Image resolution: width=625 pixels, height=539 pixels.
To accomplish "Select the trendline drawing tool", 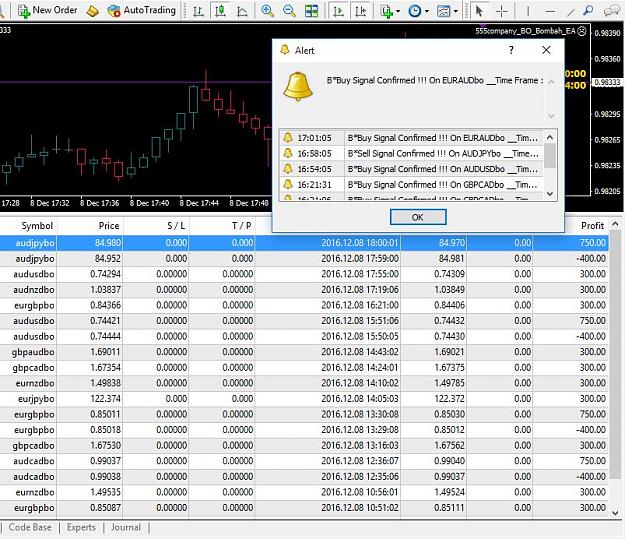I will point(570,11).
